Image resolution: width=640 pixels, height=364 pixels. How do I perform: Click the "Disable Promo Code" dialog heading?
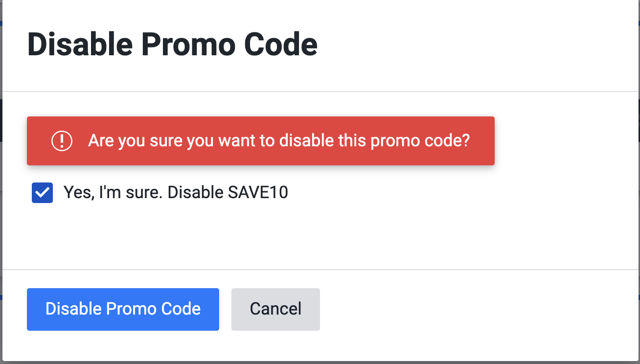tap(172, 45)
